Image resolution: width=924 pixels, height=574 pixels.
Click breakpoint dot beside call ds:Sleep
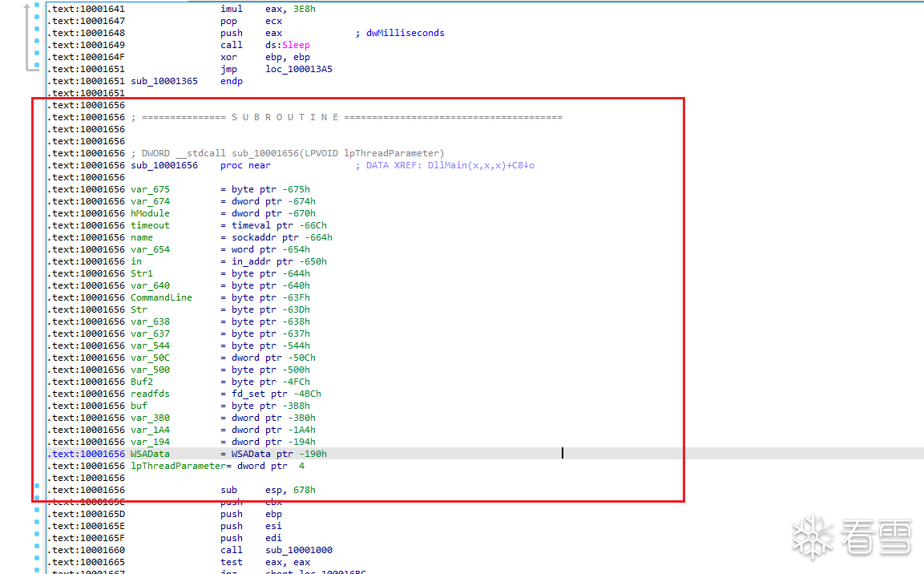click(x=38, y=45)
